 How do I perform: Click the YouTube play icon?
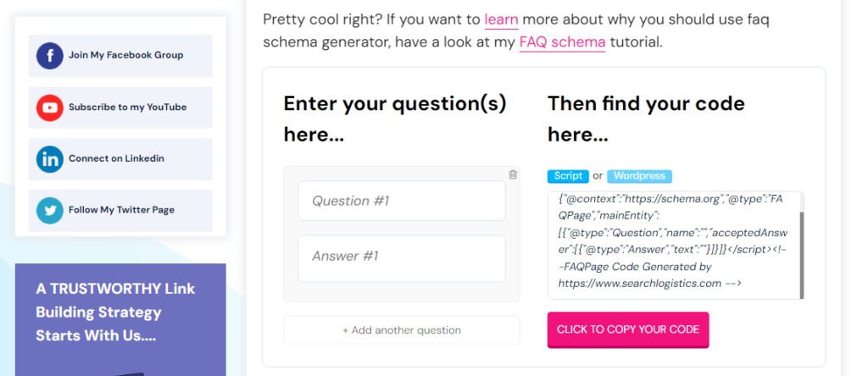(x=50, y=108)
